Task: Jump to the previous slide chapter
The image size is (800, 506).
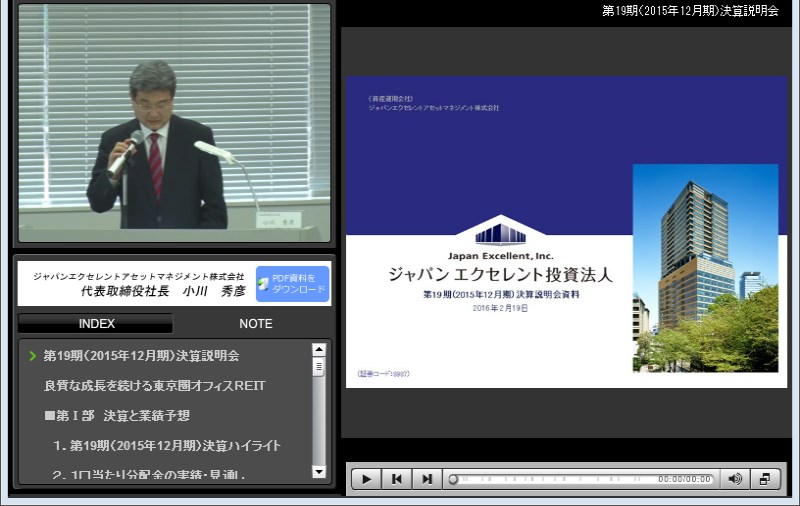Action: pos(396,478)
